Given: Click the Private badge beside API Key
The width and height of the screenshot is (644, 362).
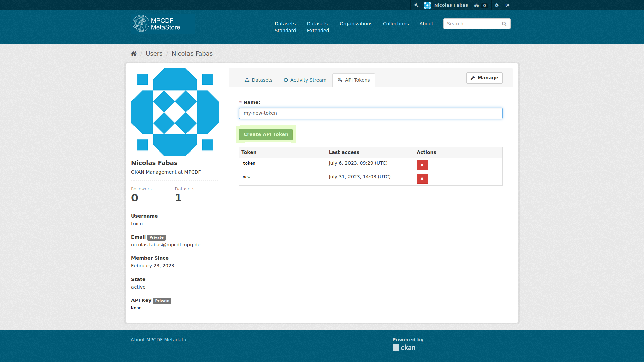Looking at the screenshot, I should (x=162, y=301).
